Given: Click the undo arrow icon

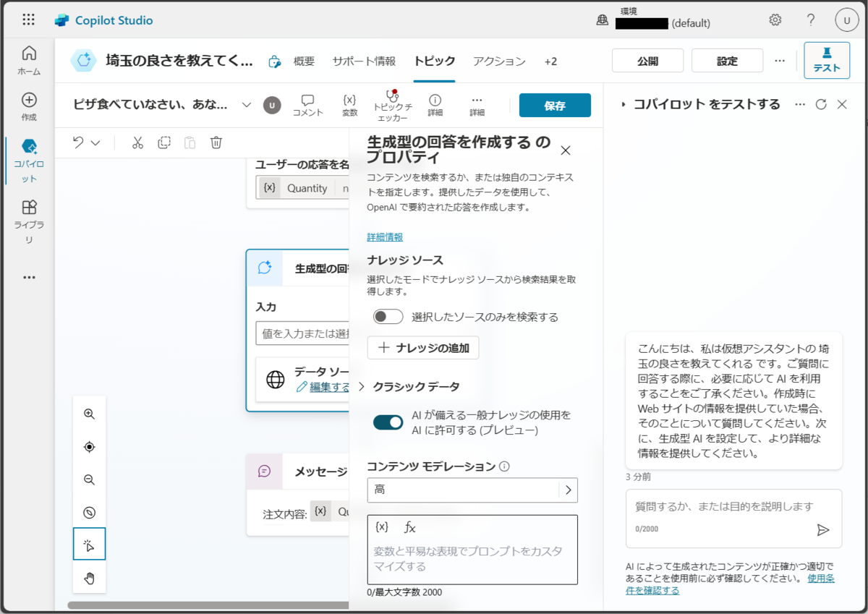Looking at the screenshot, I should point(79,142).
